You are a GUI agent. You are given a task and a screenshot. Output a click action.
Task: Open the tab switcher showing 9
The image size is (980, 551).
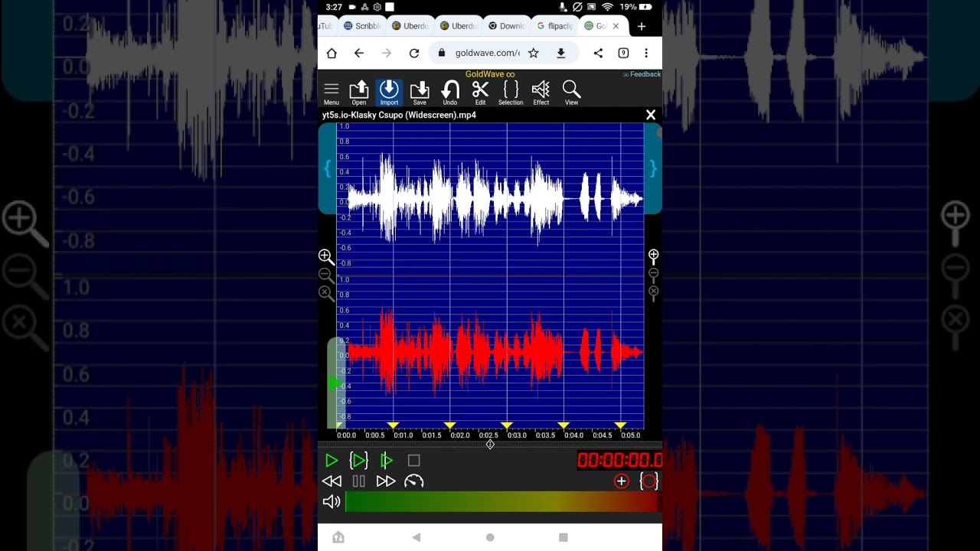click(x=623, y=53)
